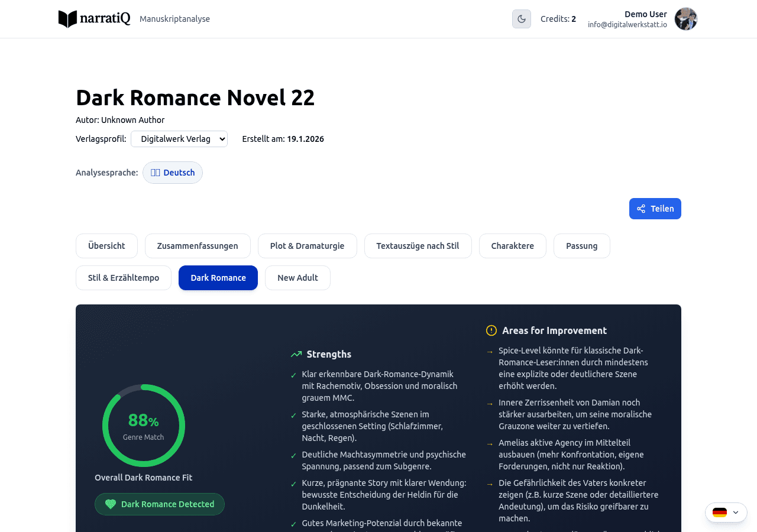Open the Plot & Dramaturgie tab

[307, 245]
